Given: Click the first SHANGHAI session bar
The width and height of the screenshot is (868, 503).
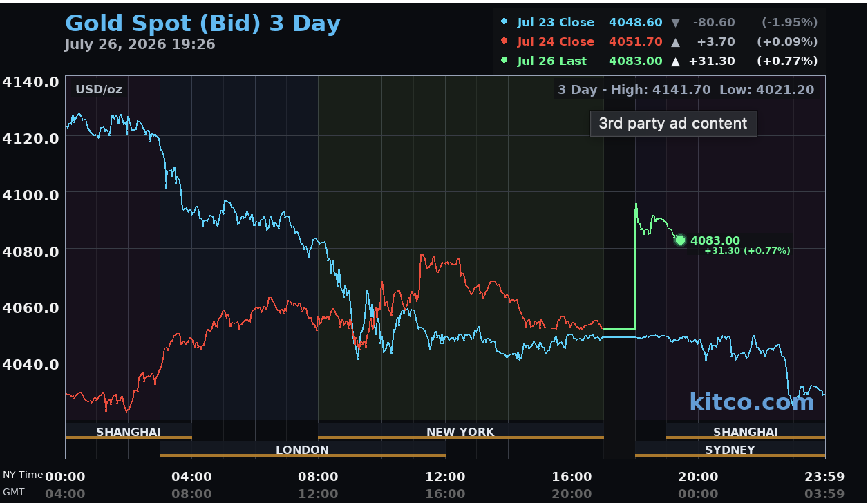Looking at the screenshot, I should click(x=129, y=432).
